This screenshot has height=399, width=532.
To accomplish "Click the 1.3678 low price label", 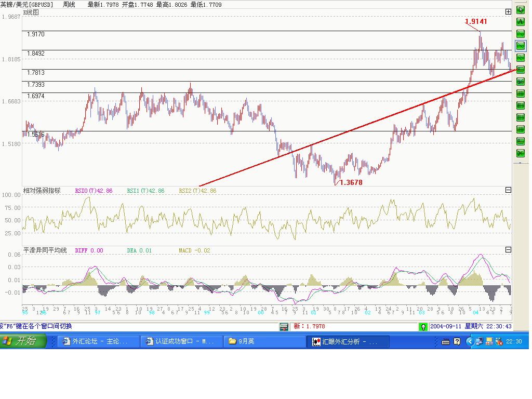I will pos(351,182).
